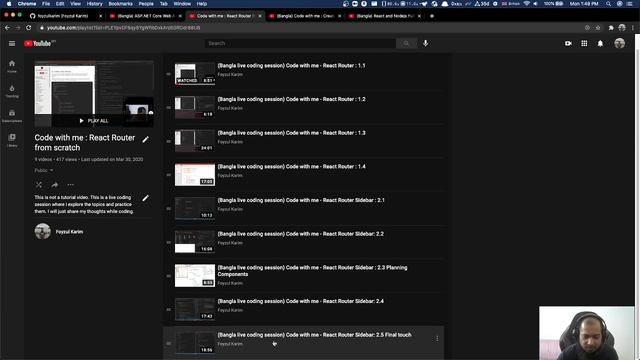Viewport: 640px width, 360px height.
Task: Open a new browser tab
Action: 432,16
